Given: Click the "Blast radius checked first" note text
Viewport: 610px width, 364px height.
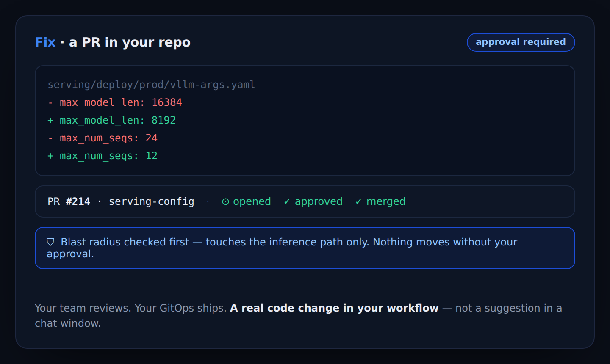Looking at the screenshot, I should tap(125, 242).
